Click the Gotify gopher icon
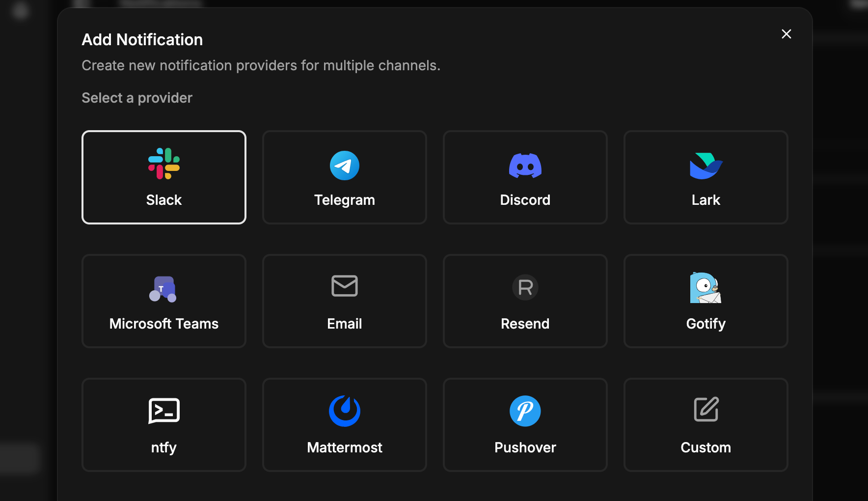Viewport: 868px width, 501px height. pos(705,287)
